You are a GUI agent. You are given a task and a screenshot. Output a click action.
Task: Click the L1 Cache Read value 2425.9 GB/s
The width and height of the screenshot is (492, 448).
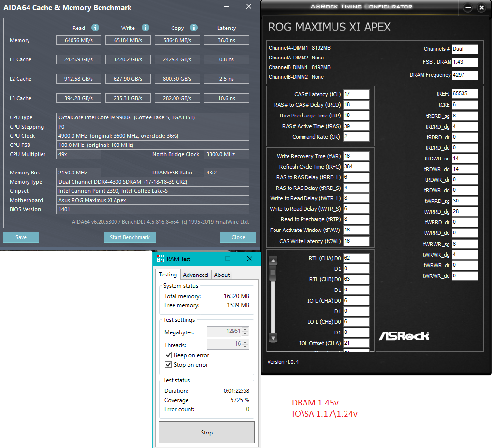(x=79, y=59)
